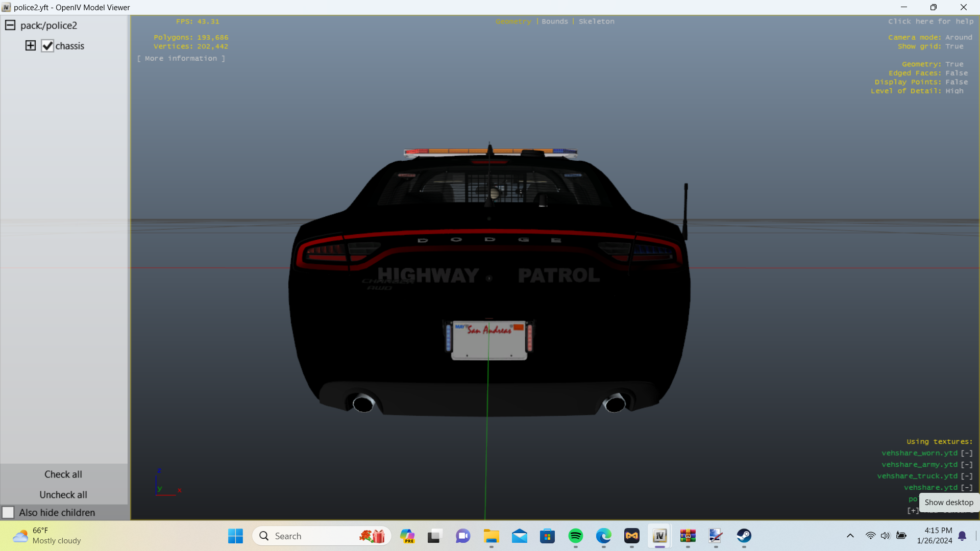
Task: Remove vehshare_truck.ytd texture with [-] button
Action: click(967, 476)
